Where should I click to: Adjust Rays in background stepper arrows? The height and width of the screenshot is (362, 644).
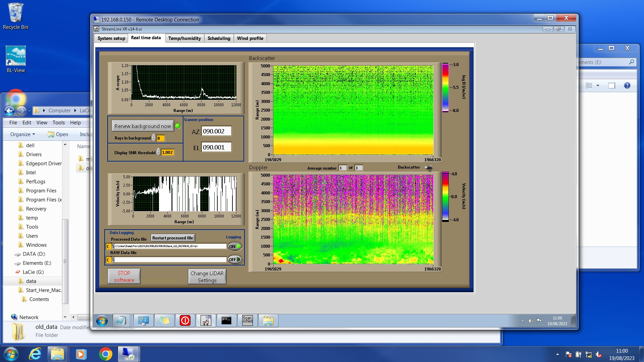tap(154, 138)
